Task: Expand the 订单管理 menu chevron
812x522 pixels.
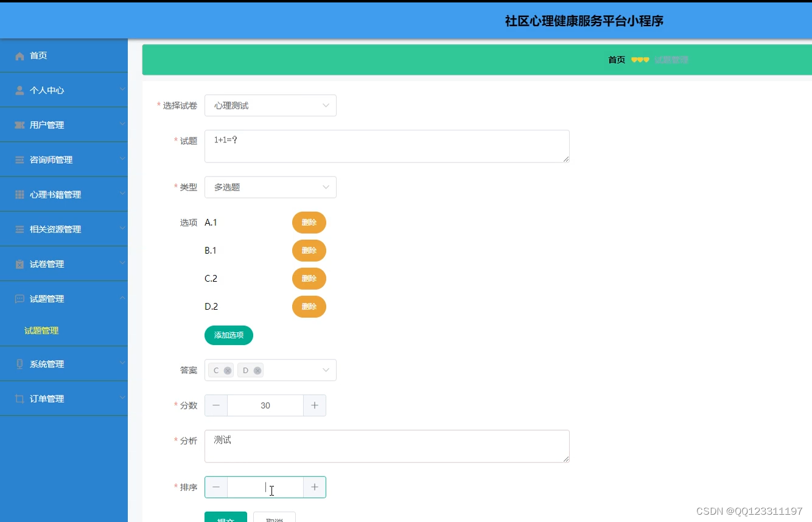Action: 122,397
